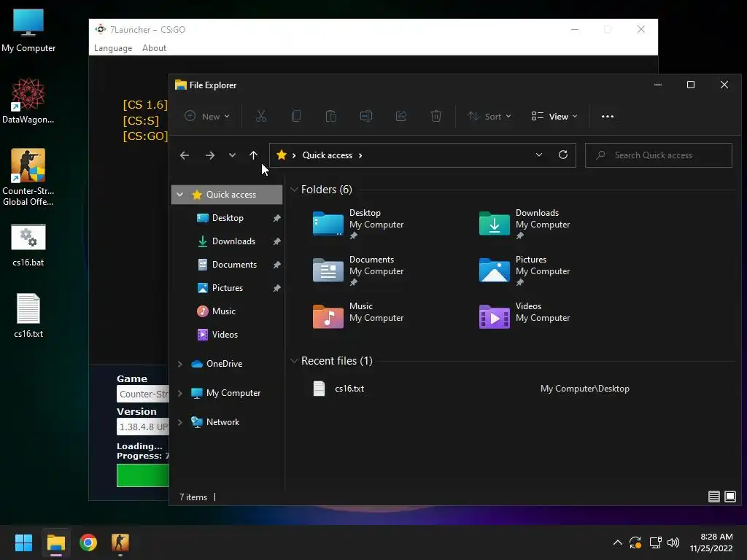This screenshot has height=560, width=747.
Task: Open About menu in 7Launcher
Action: pos(154,48)
